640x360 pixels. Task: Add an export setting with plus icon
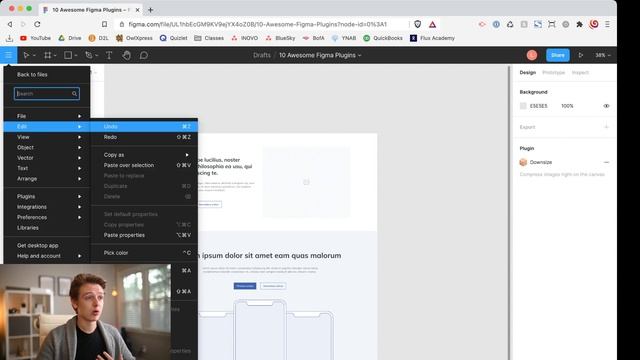[x=606, y=127]
